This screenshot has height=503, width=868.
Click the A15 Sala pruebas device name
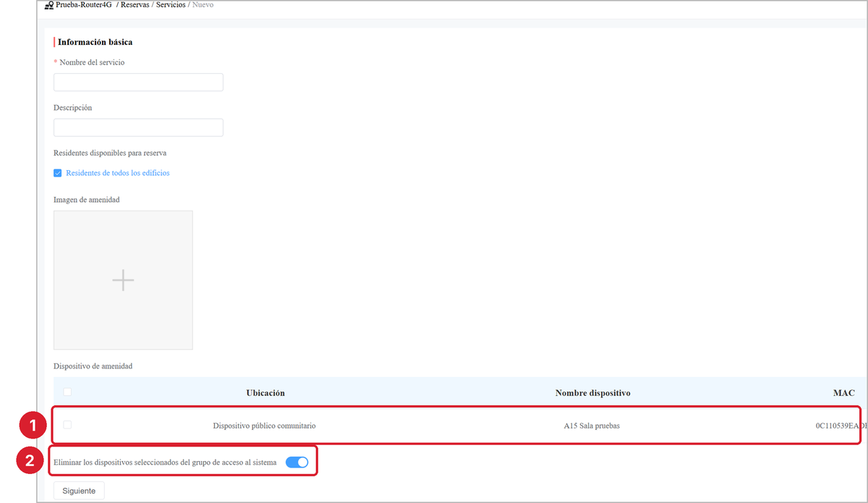(x=592, y=426)
